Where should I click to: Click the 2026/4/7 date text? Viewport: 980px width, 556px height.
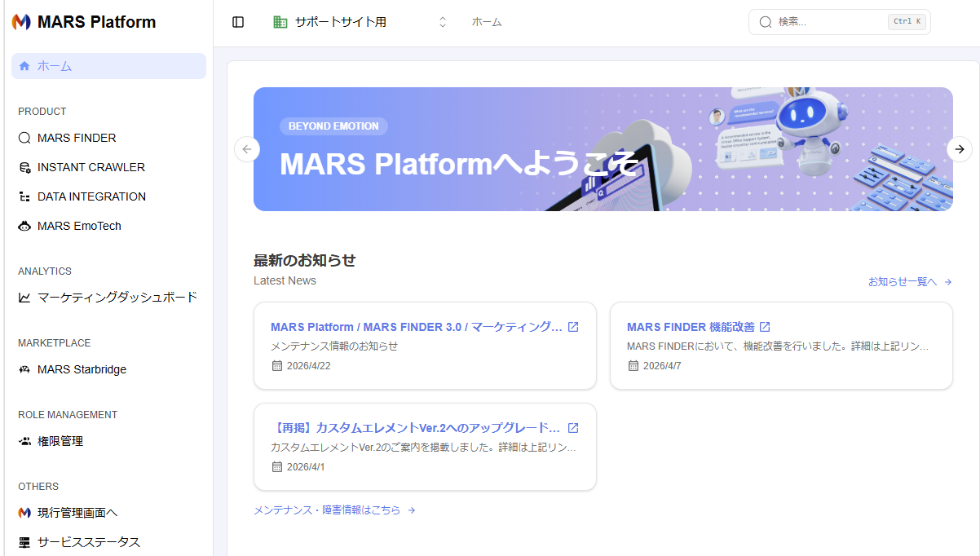662,366
